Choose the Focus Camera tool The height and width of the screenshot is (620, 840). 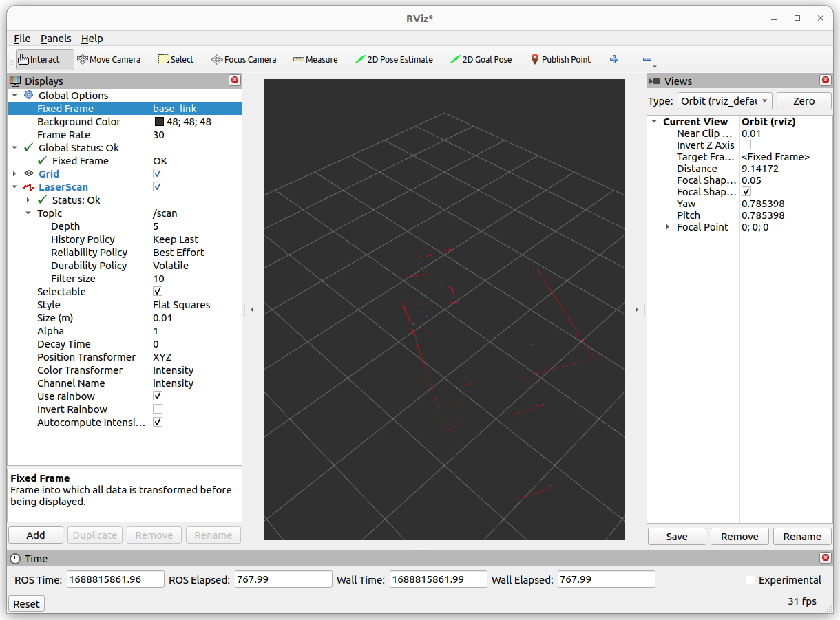click(244, 60)
